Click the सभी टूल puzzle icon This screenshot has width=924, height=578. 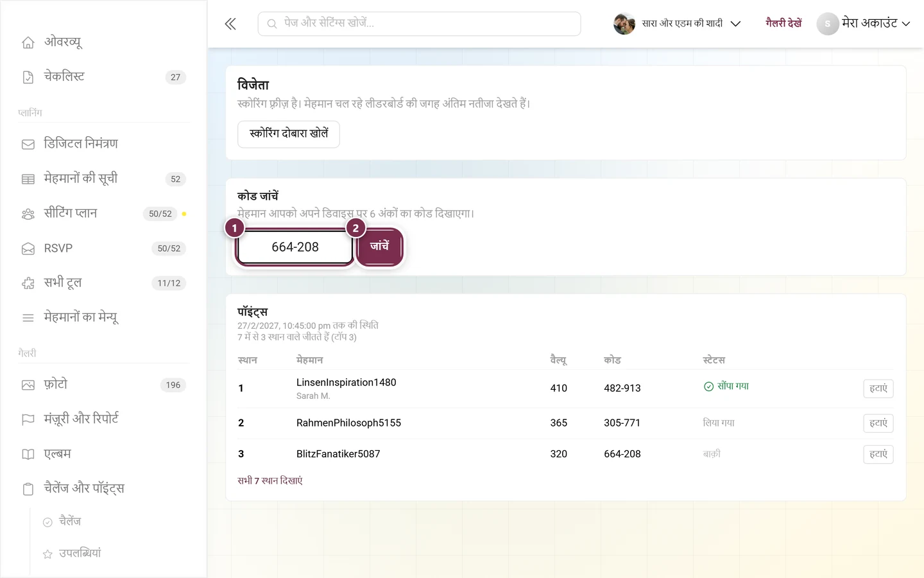click(x=28, y=283)
